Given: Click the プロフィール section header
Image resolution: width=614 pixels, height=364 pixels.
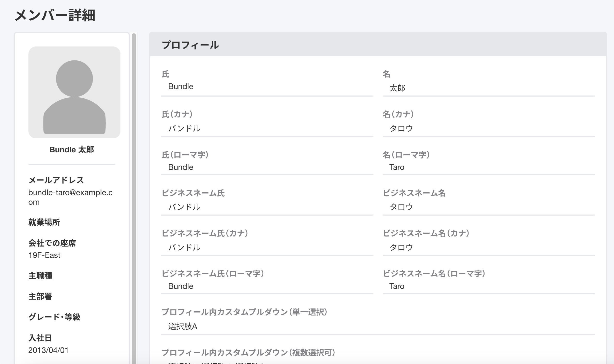Looking at the screenshot, I should pos(190,45).
